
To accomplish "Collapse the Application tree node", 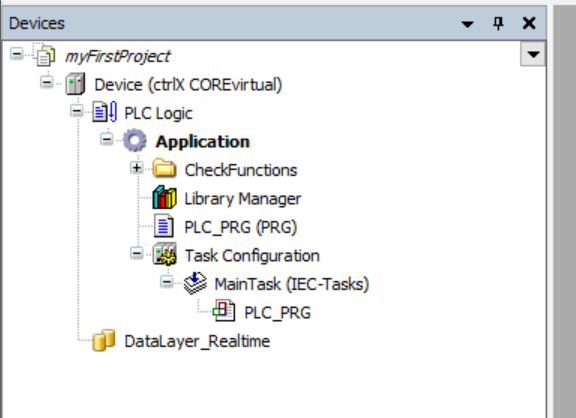I will tap(107, 139).
